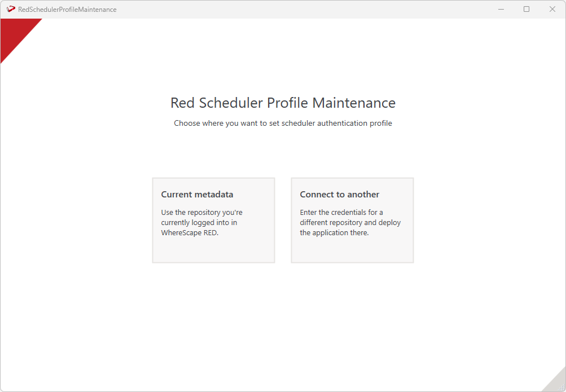This screenshot has width=566, height=392.
Task: Click the "Connect to another" card heading
Action: point(340,195)
